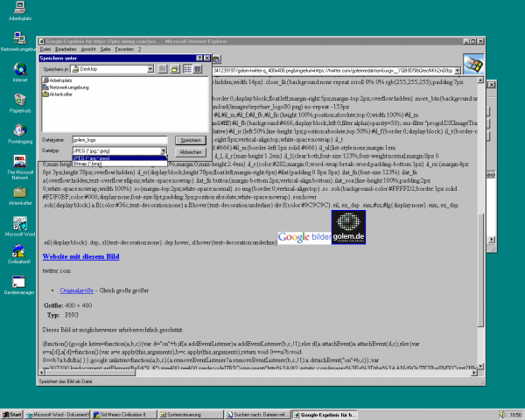Screen dimensions: 525x420
Task: Switch save dialog to list view
Action: point(187,69)
